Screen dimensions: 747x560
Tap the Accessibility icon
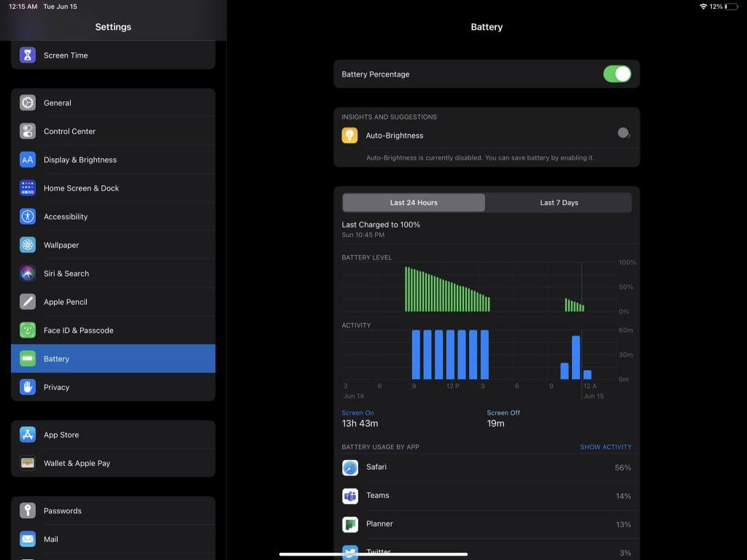28,217
